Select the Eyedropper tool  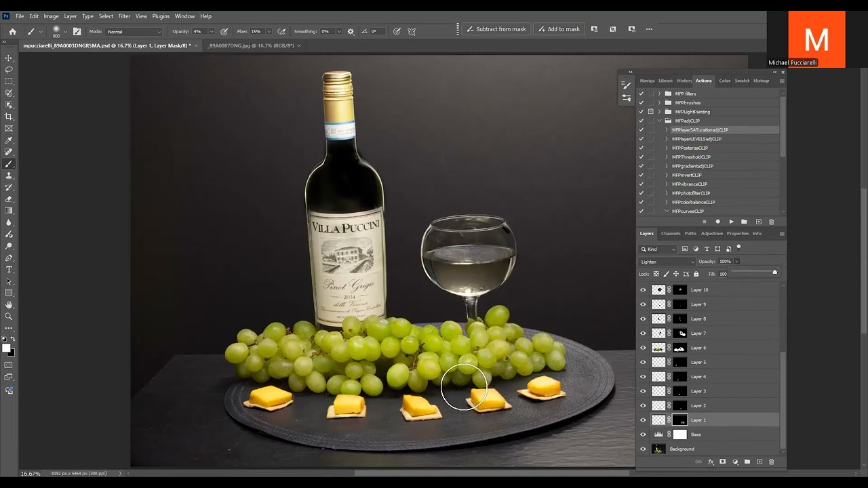(9, 140)
